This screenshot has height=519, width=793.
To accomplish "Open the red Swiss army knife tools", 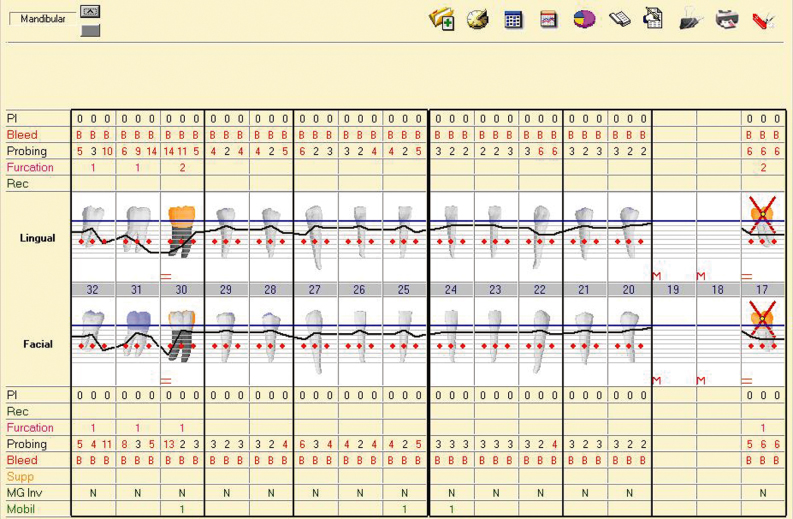I will (x=763, y=19).
